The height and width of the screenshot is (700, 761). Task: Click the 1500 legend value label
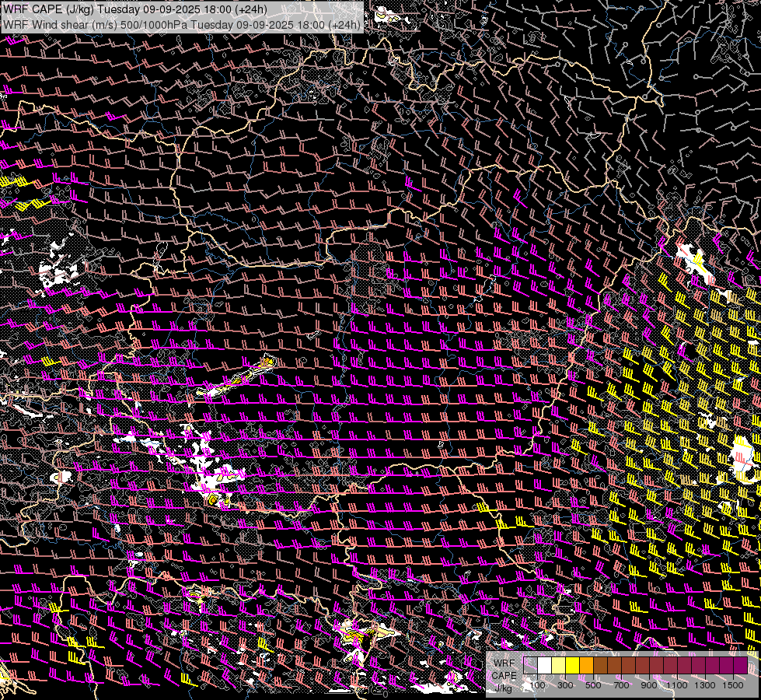[733, 685]
